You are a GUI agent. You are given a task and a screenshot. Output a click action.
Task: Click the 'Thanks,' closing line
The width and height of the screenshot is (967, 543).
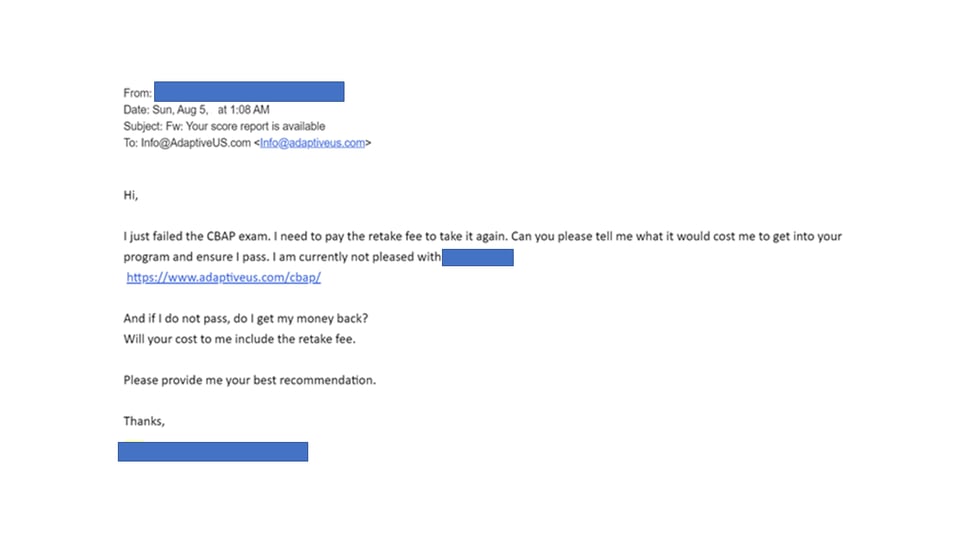click(144, 421)
